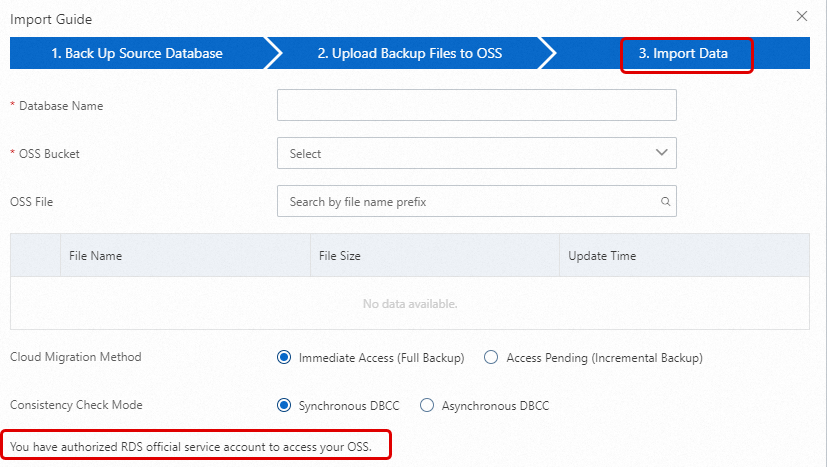The height and width of the screenshot is (467, 827).
Task: Click the Database Name input field
Action: 476,105
